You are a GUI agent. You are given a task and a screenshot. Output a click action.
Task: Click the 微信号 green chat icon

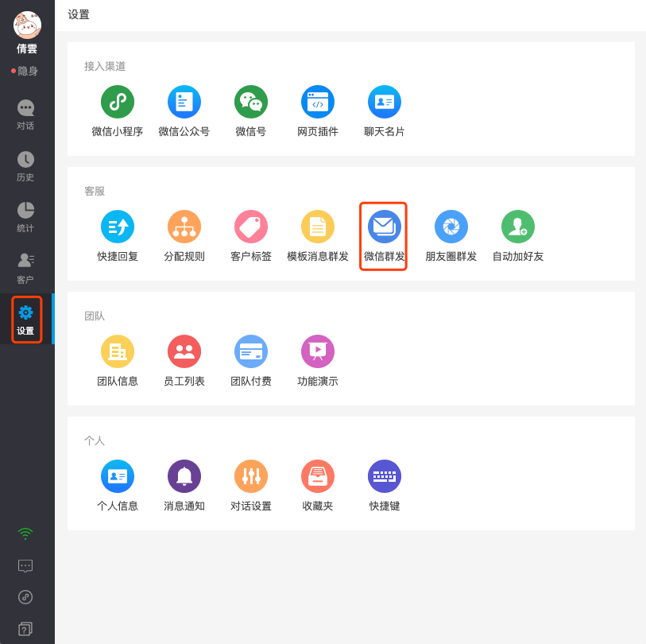pyautogui.click(x=251, y=102)
